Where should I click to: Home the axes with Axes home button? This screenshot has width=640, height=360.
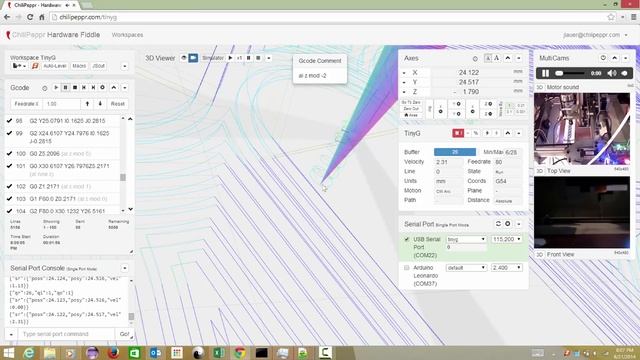411,116
